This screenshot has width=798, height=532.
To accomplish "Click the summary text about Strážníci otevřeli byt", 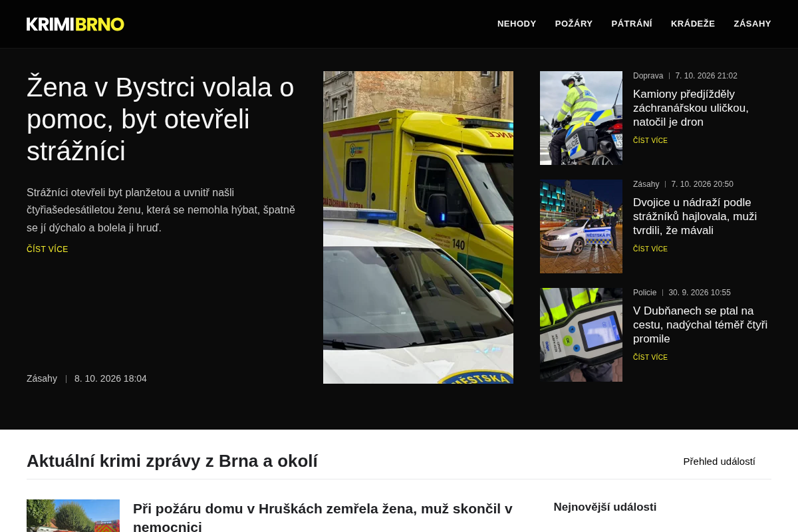I will [x=161, y=210].
